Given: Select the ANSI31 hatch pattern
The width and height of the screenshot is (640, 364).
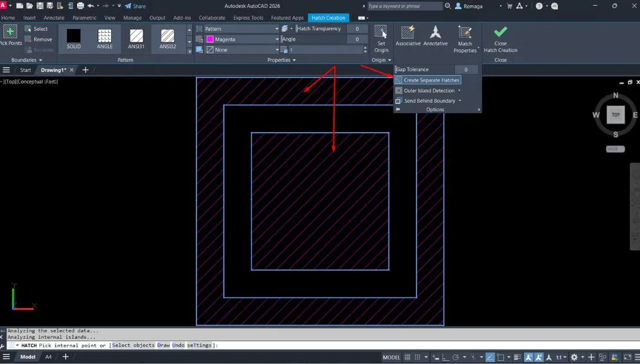Looking at the screenshot, I should click(136, 37).
